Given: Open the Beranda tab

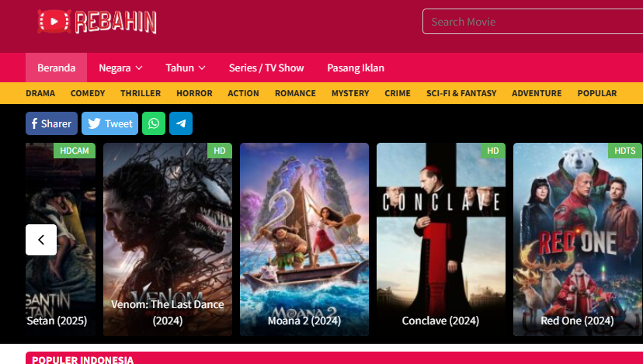Looking at the screenshot, I should tap(56, 68).
